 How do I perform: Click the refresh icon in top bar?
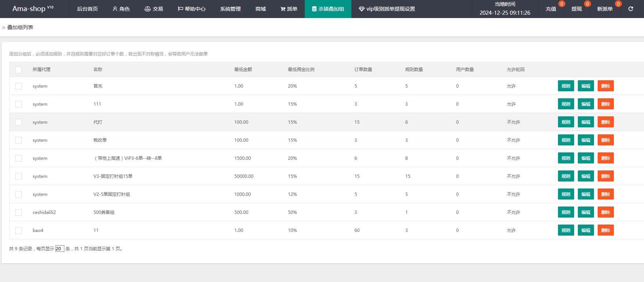point(631,9)
